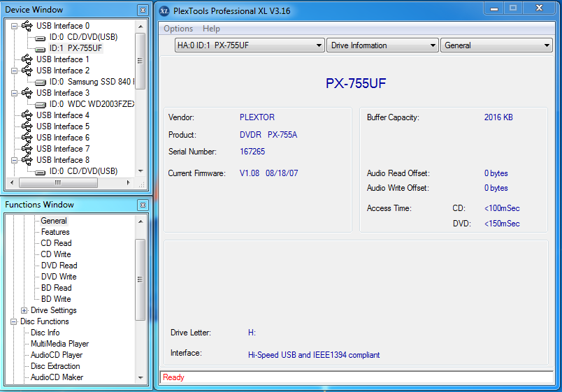
Task: Click Device Window scroll up arrow
Action: [140, 27]
